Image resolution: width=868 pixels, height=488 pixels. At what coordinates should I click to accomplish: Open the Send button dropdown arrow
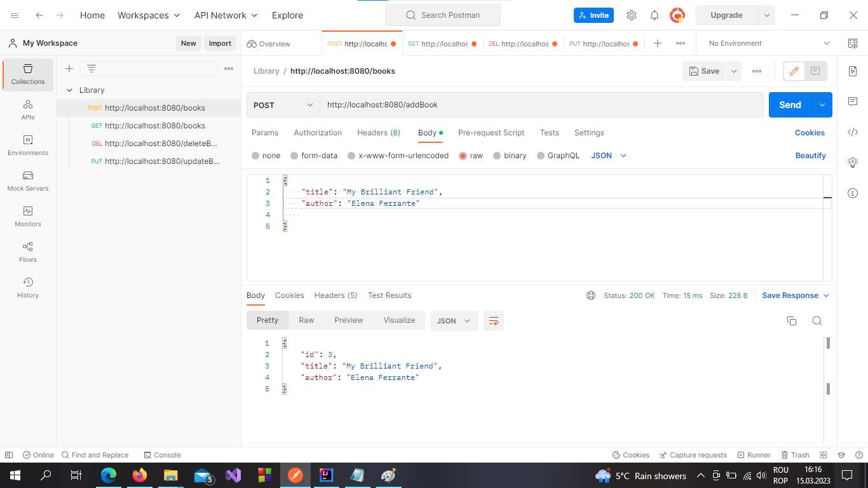pos(822,105)
